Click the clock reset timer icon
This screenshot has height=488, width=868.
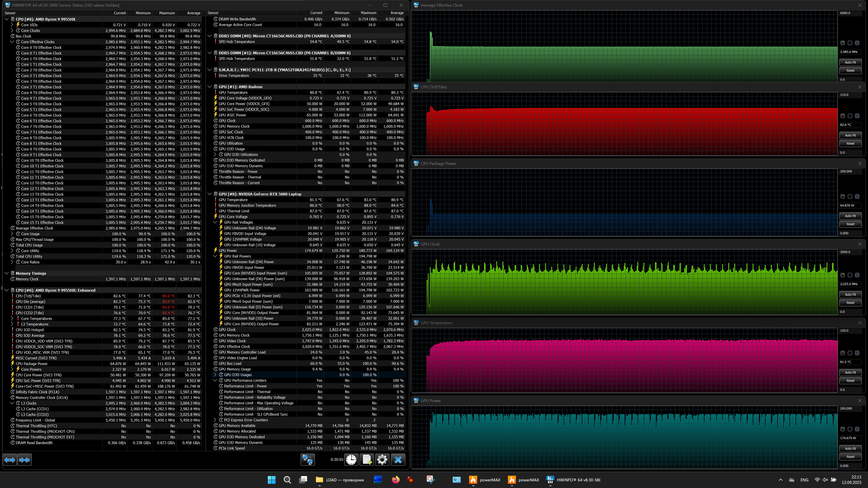[351, 460]
